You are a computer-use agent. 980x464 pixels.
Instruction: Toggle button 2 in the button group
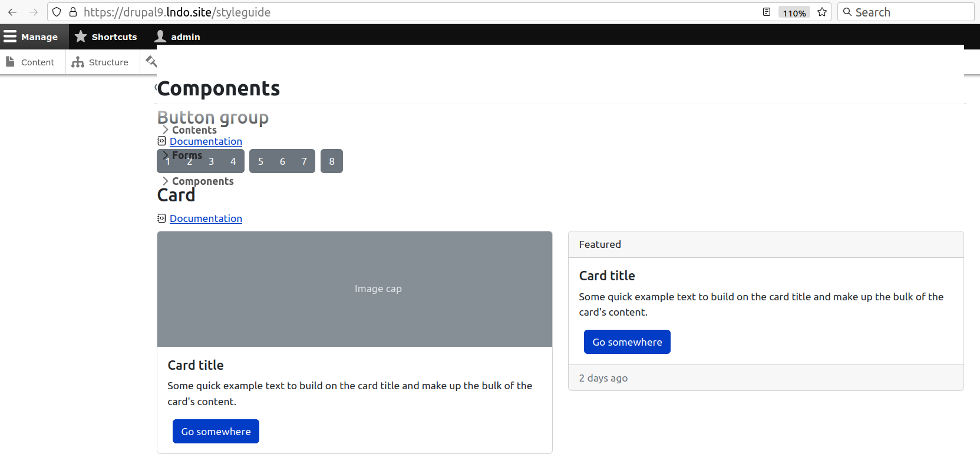click(189, 161)
